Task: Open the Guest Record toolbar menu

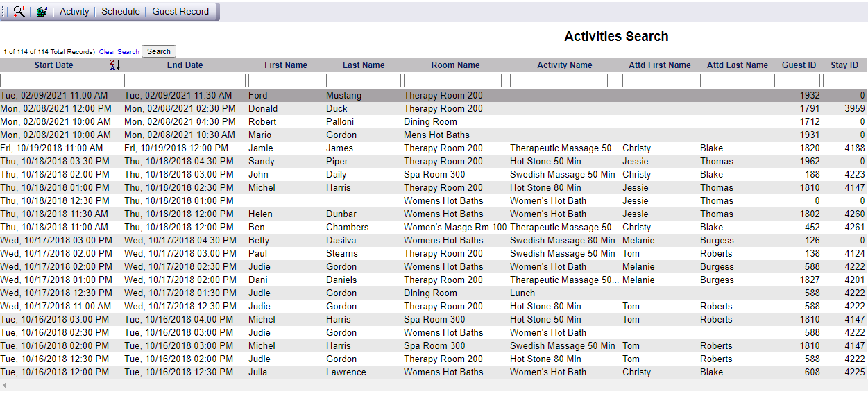Action: click(180, 11)
